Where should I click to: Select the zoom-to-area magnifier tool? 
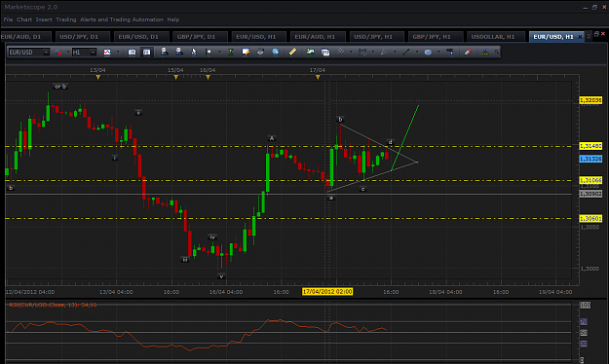[209, 52]
